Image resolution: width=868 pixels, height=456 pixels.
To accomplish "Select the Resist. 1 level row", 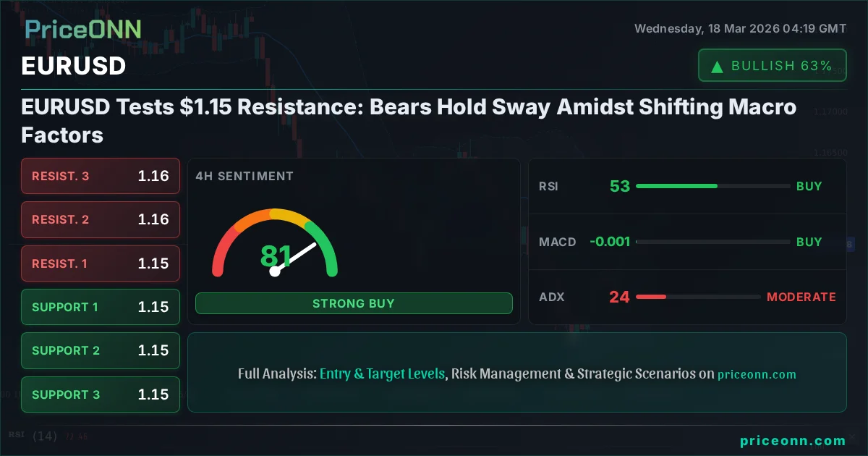I will coord(101,263).
